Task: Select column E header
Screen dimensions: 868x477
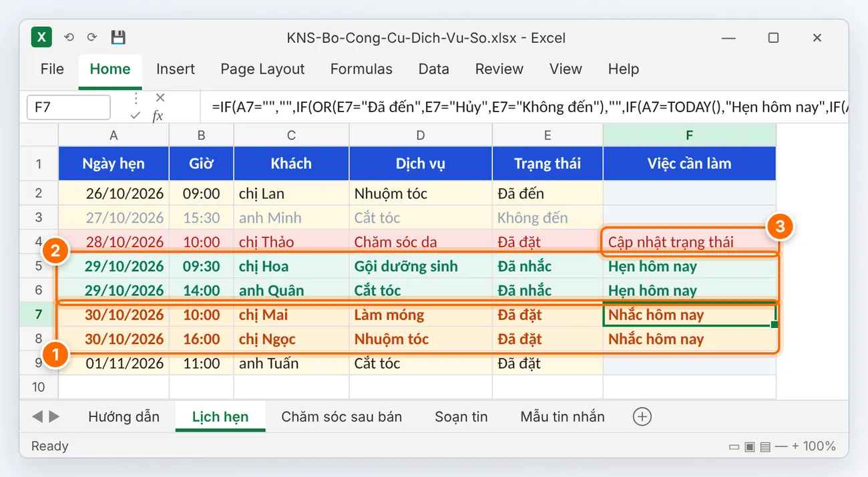Action: pos(548,136)
